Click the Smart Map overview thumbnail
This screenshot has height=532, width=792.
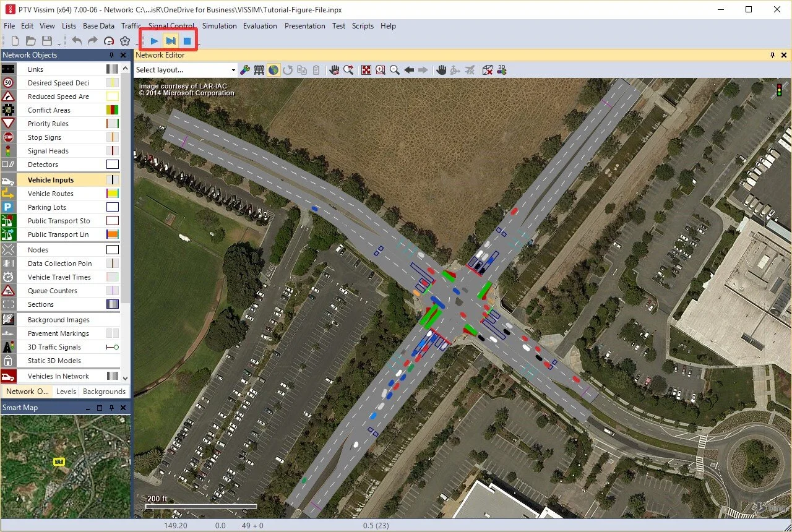coord(66,466)
